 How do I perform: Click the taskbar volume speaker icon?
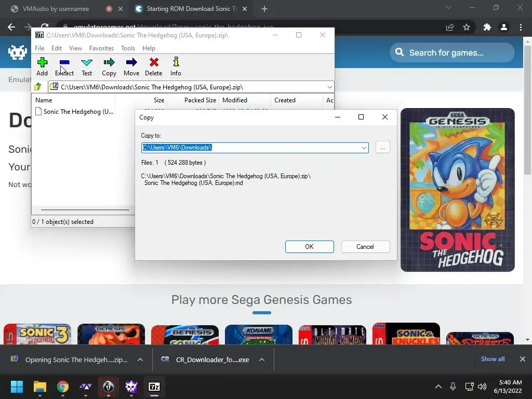coord(482,387)
